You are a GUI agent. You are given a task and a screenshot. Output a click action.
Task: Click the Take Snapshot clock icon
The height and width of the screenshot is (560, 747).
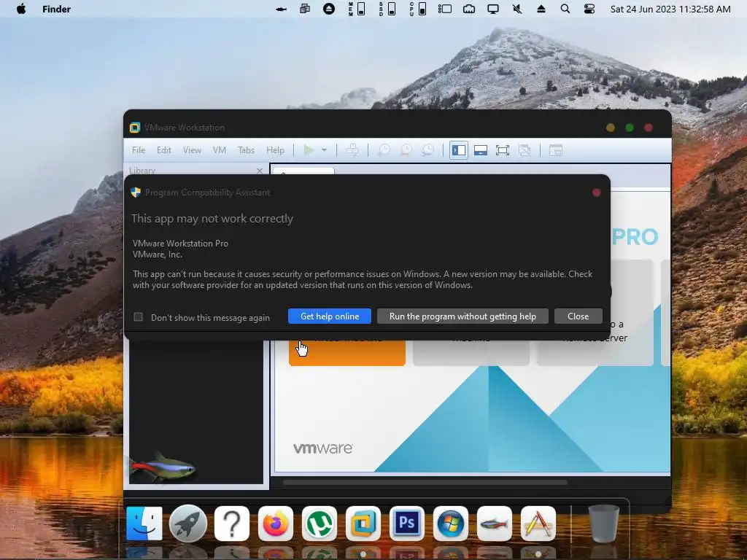pos(384,150)
